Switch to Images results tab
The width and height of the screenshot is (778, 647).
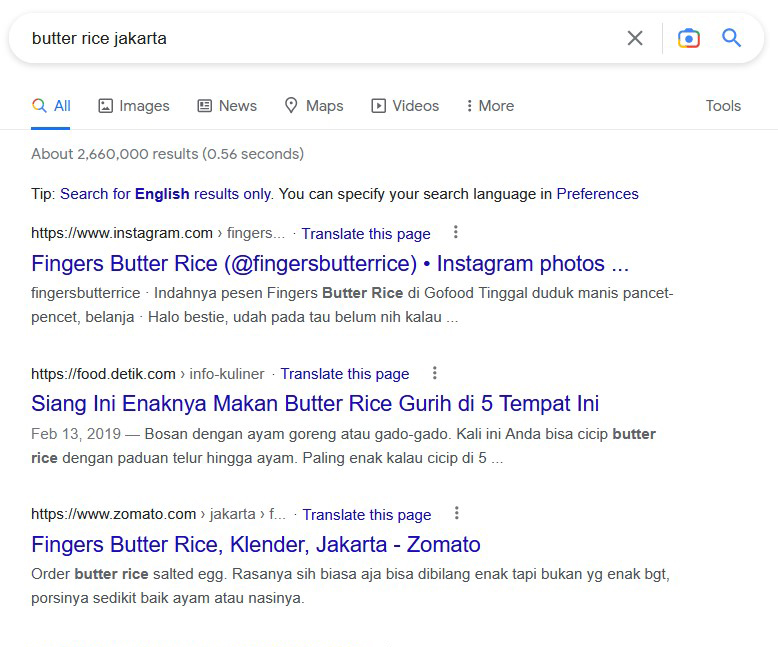coord(134,106)
